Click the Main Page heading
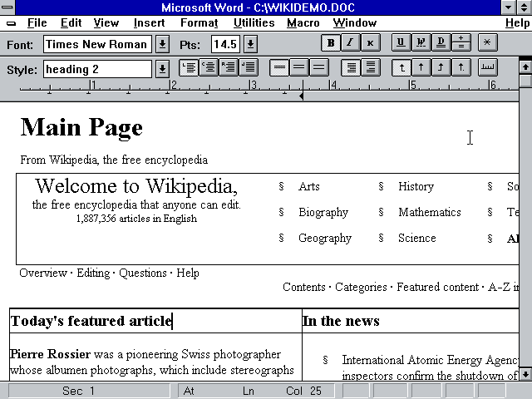This screenshot has width=532, height=399. click(x=81, y=128)
